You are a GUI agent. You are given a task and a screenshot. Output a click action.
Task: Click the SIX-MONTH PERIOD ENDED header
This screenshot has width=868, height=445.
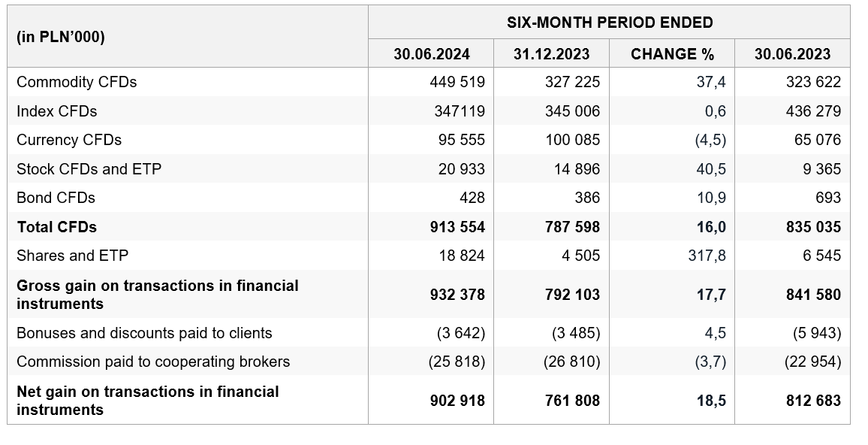pos(610,23)
